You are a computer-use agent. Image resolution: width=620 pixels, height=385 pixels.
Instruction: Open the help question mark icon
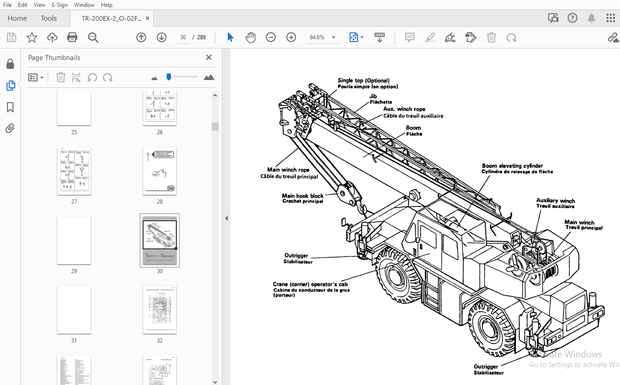572,18
